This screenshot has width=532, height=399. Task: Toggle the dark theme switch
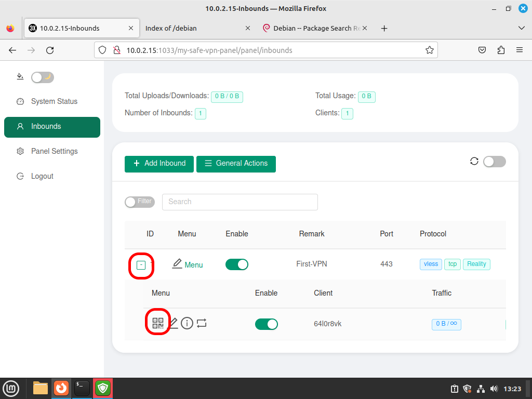point(43,77)
